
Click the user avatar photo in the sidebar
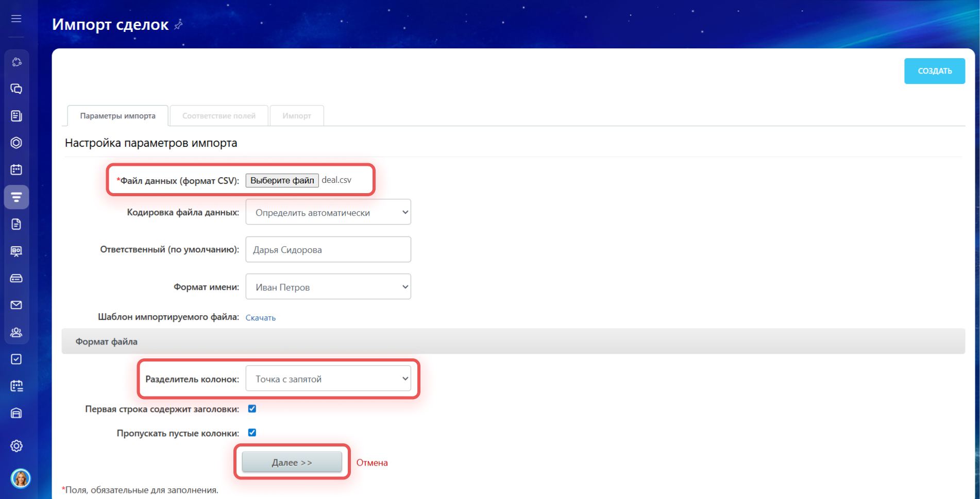21,478
